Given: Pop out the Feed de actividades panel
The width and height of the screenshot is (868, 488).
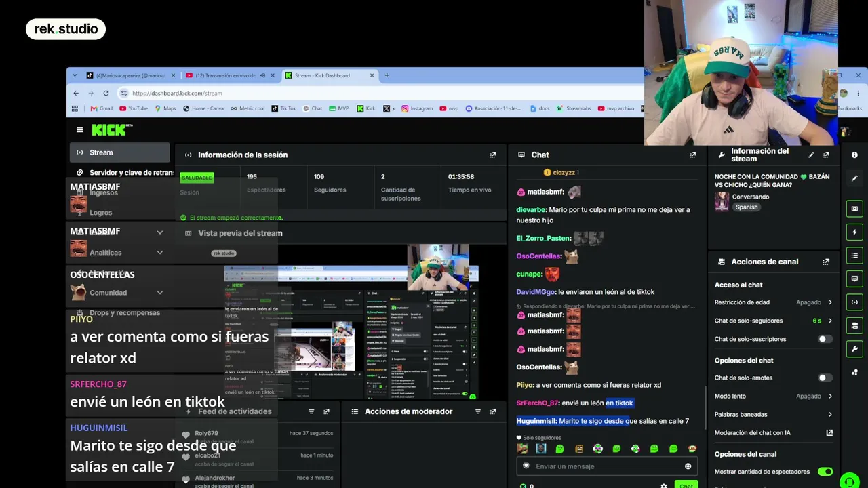Looking at the screenshot, I should [326, 411].
